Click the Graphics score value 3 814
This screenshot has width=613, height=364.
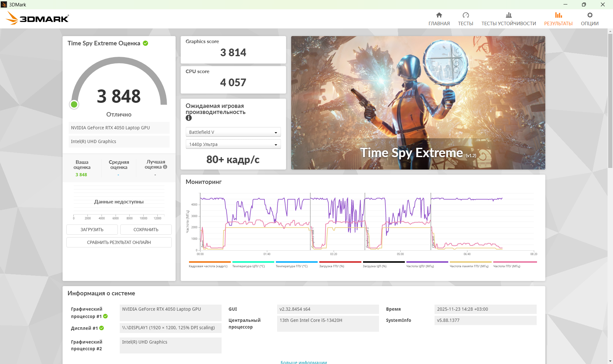(233, 52)
